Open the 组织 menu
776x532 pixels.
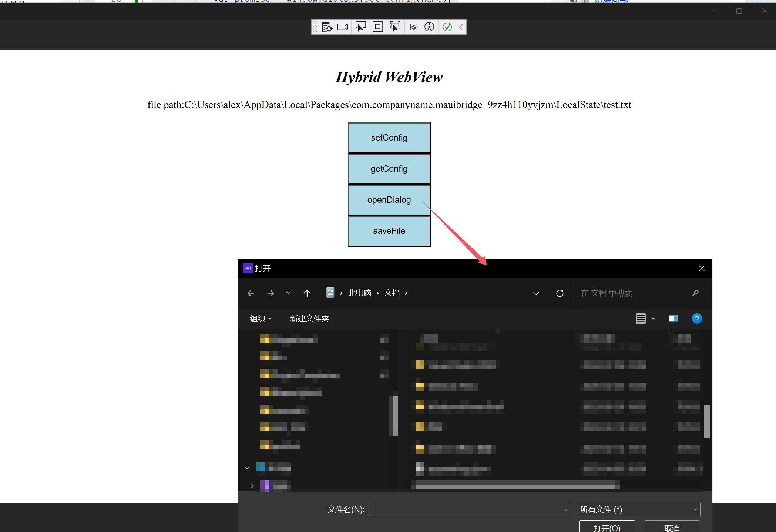coord(260,319)
